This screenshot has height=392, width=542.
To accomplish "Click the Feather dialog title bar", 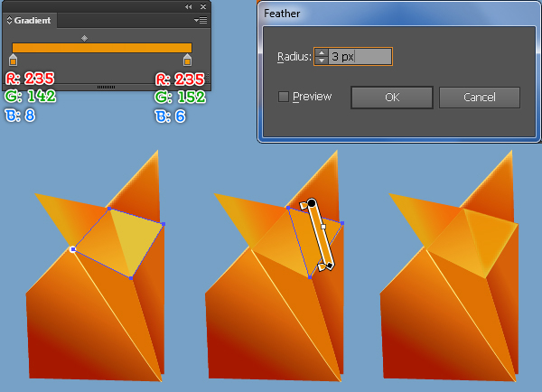I will point(399,14).
